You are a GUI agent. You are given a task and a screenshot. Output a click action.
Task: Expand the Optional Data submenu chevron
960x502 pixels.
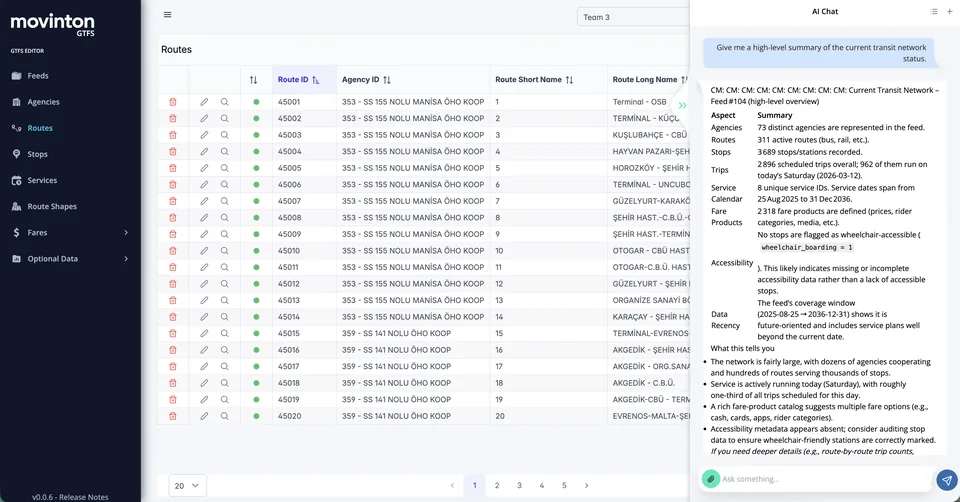pyautogui.click(x=126, y=259)
